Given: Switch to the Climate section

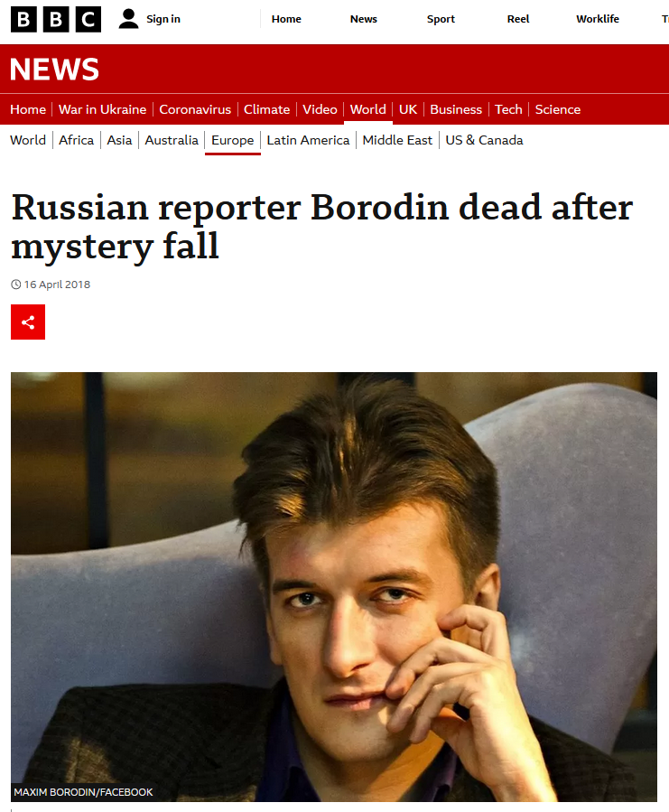Looking at the screenshot, I should 266,109.
